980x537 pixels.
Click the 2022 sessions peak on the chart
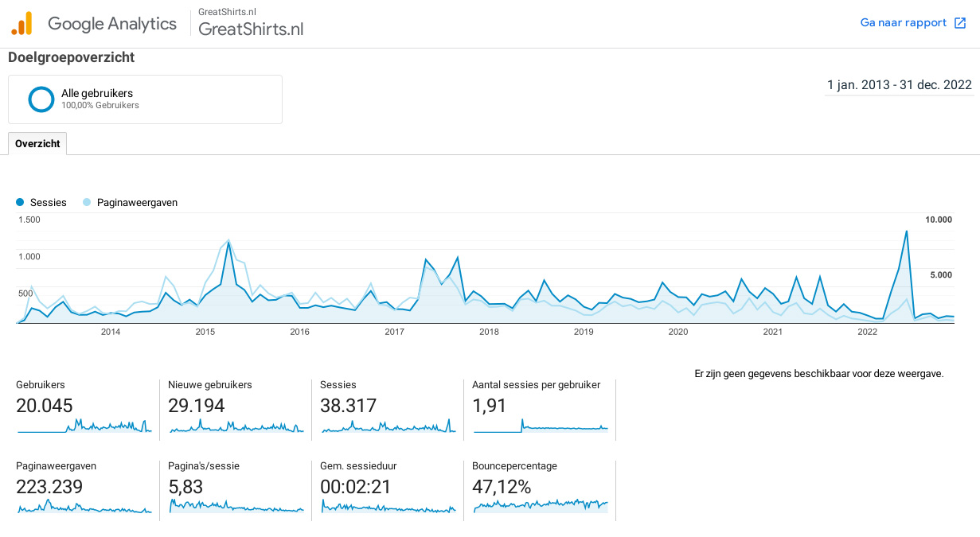[x=906, y=232]
